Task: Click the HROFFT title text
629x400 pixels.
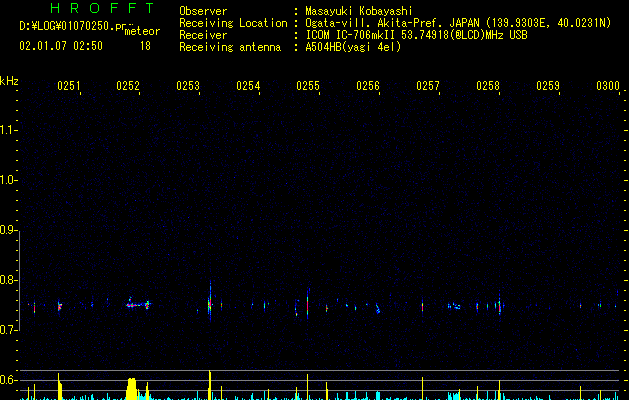Action: [x=102, y=8]
